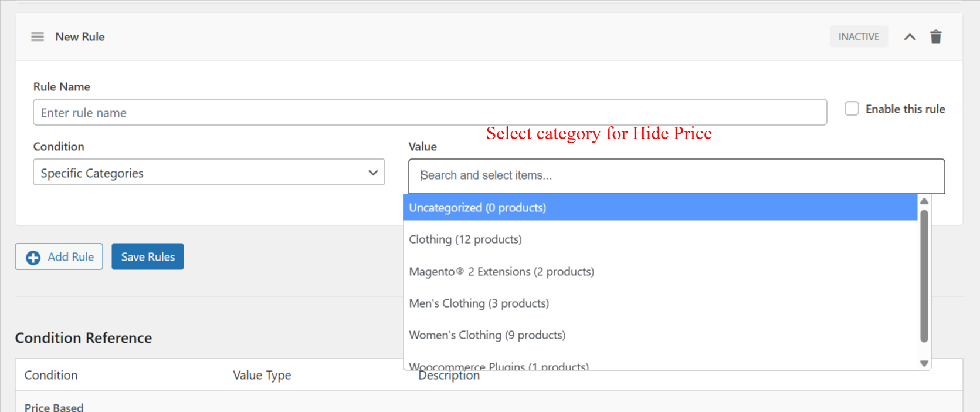This screenshot has height=412, width=980.
Task: Click the dropdown arrow on Condition select
Action: point(373,173)
